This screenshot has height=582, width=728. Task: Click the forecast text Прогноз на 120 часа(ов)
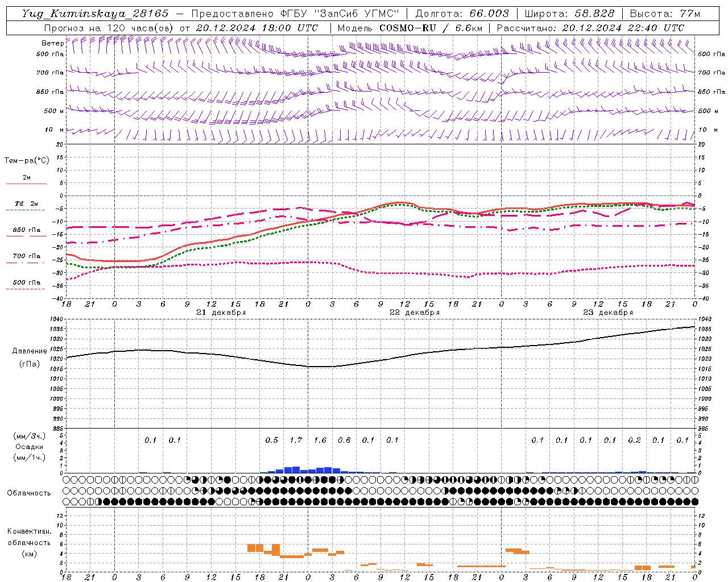pyautogui.click(x=109, y=28)
